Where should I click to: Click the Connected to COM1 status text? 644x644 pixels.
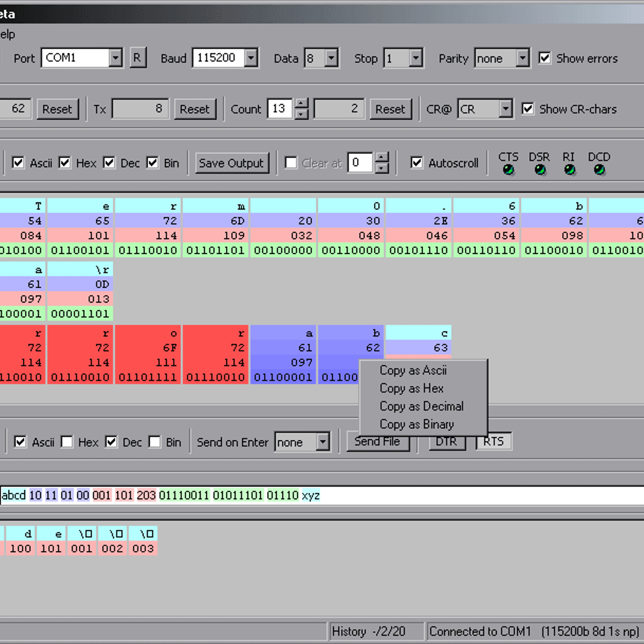(534, 632)
